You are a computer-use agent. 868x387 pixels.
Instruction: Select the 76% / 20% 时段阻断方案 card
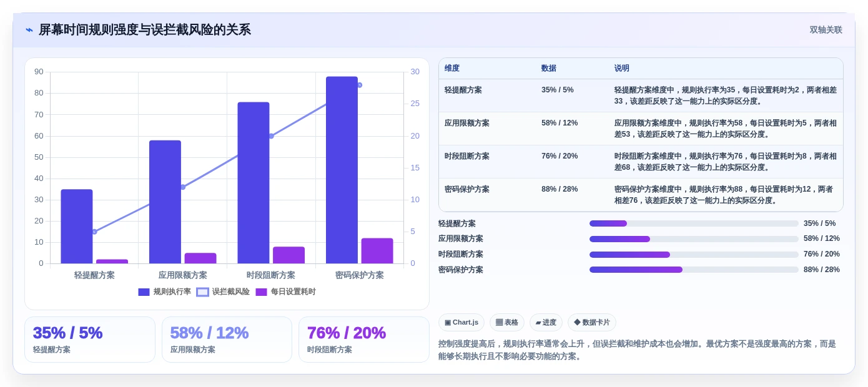click(x=364, y=340)
